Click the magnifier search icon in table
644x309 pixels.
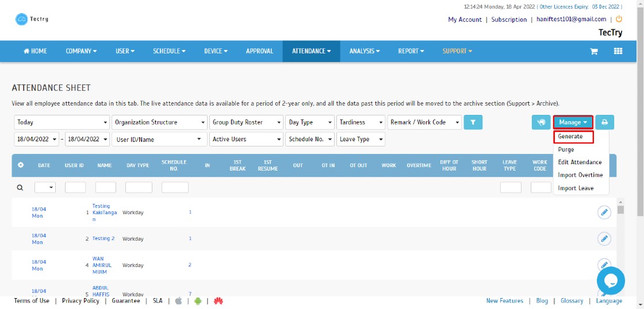point(20,188)
